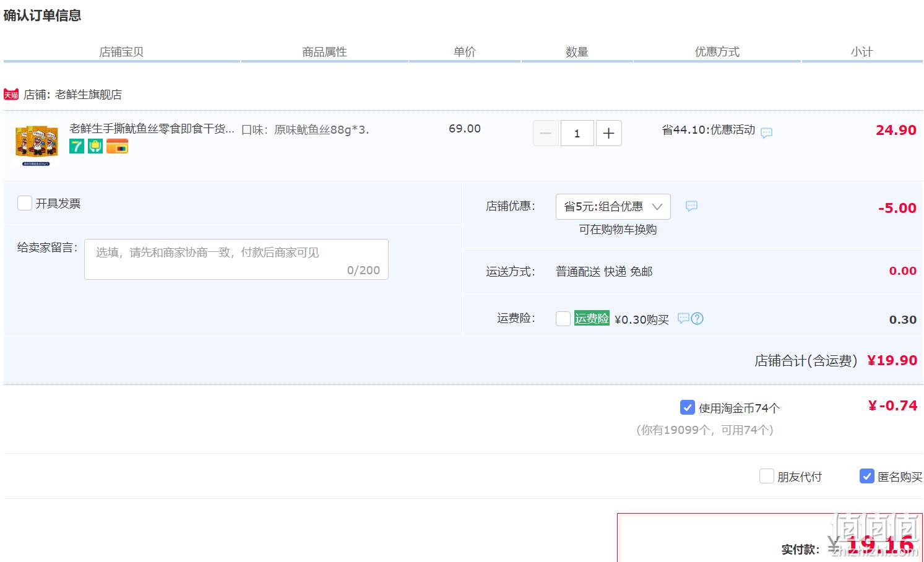Click the 商品属性 column header

[x=324, y=52]
